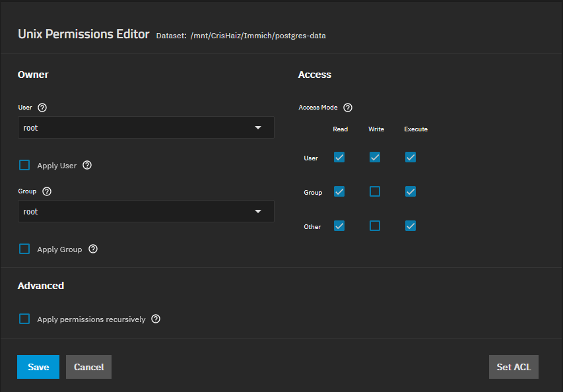The width and height of the screenshot is (563, 392).
Task: Click the help icon beside User label
Action: pyautogui.click(x=42, y=108)
